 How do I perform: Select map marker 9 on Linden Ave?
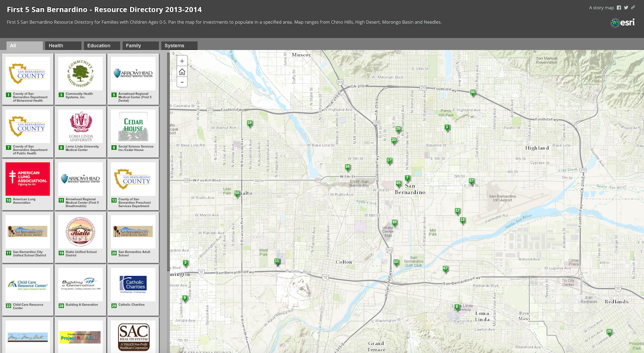(x=185, y=298)
